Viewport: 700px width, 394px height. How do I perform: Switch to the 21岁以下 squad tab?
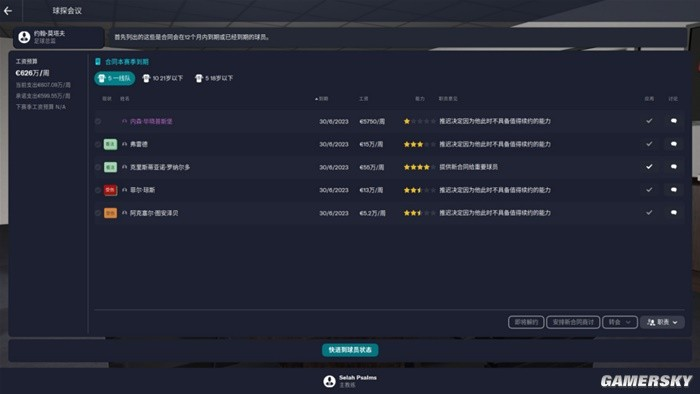coord(163,79)
